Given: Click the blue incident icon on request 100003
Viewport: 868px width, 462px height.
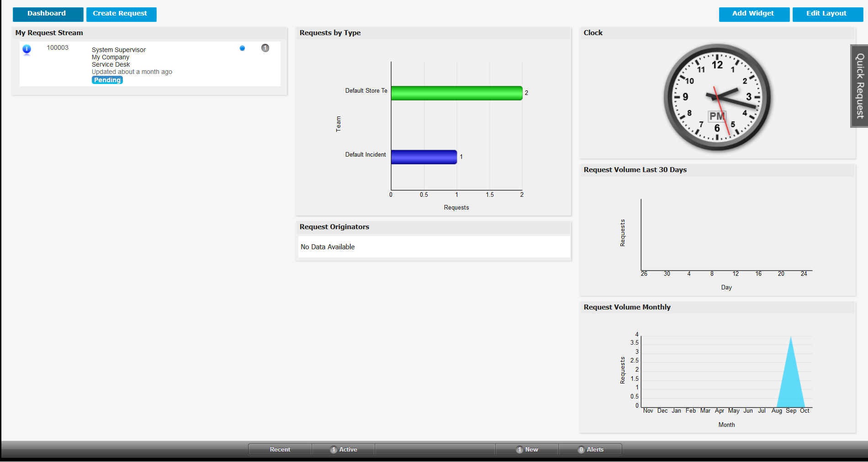Looking at the screenshot, I should click(x=27, y=50).
